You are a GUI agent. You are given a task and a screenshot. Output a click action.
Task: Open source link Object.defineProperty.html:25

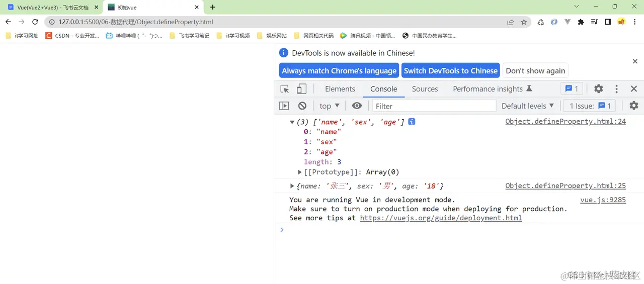click(566, 186)
